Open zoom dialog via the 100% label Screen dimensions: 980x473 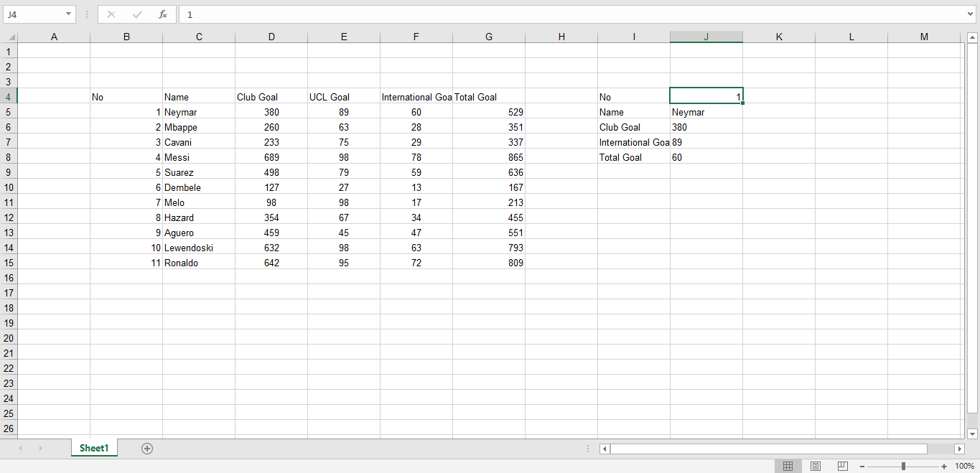click(x=966, y=465)
